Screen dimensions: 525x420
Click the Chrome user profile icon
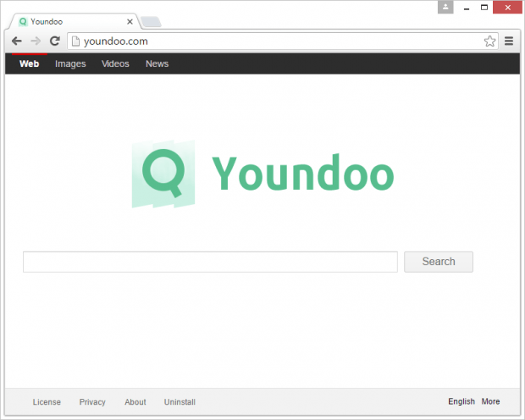coord(445,7)
